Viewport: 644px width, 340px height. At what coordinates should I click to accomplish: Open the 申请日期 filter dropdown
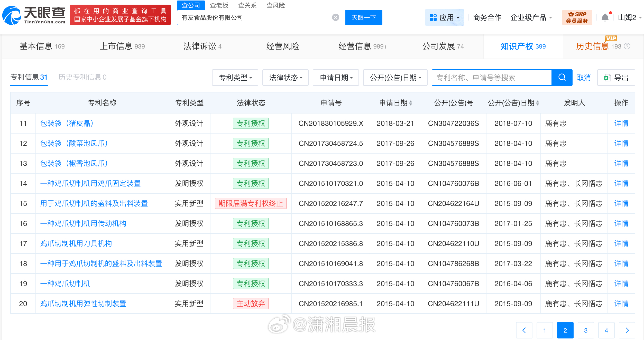point(336,77)
